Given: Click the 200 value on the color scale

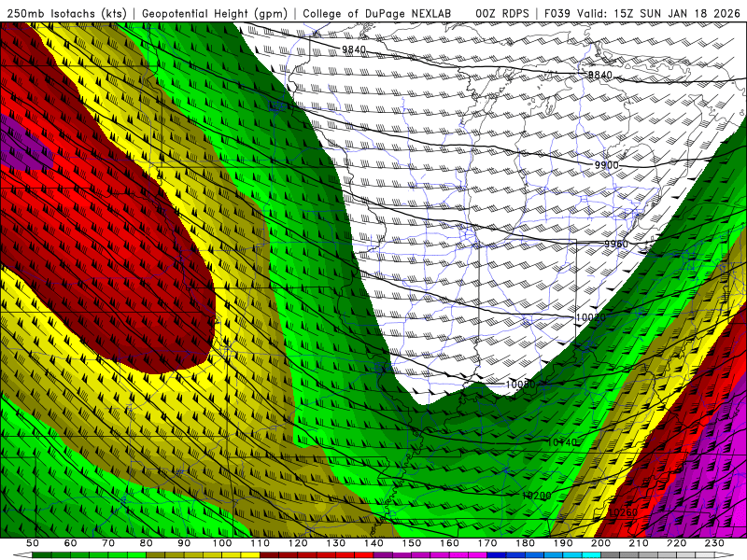Looking at the screenshot, I should click(601, 543).
